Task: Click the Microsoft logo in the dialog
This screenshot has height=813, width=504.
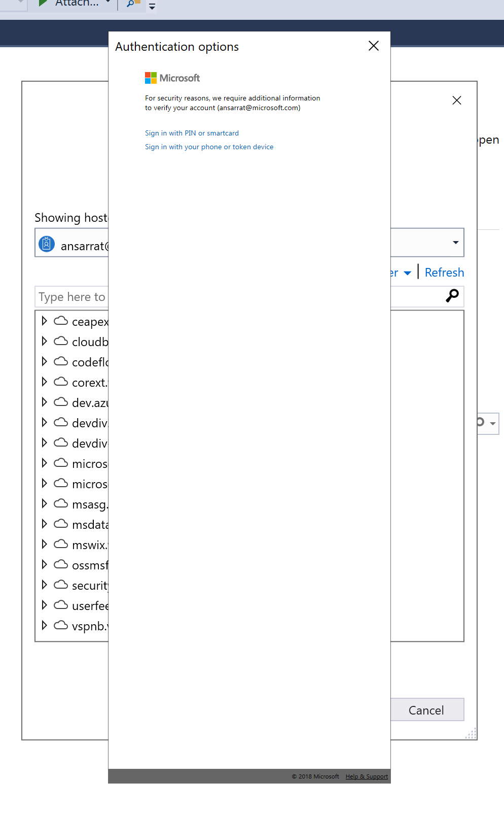Action: pyautogui.click(x=151, y=77)
